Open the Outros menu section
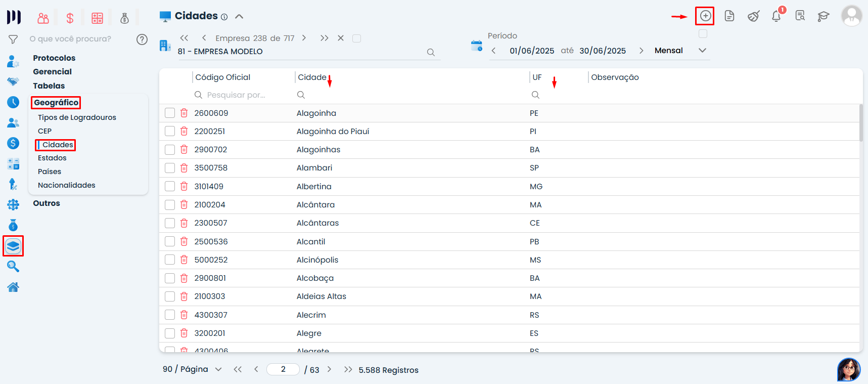Viewport: 868px width, 384px height. coord(47,203)
